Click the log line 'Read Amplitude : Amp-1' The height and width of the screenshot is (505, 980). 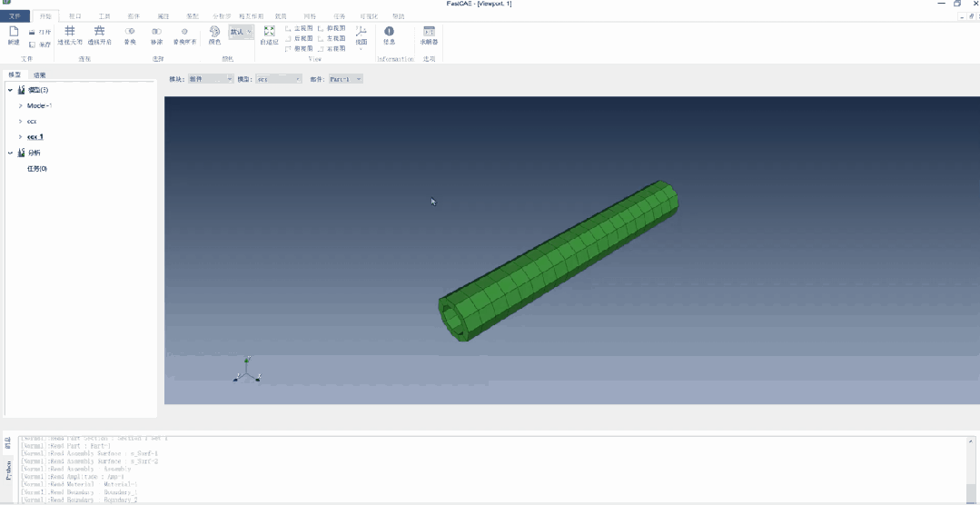point(72,476)
